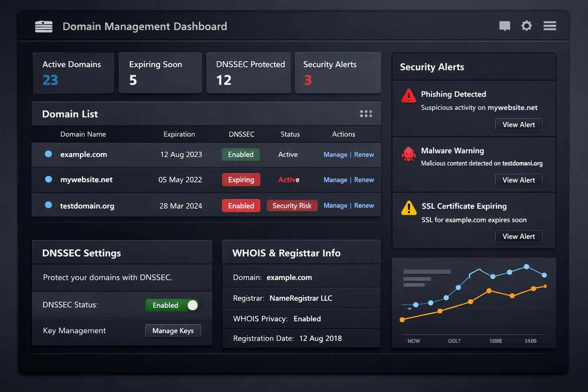
Task: Select the example.com row status dot
Action: coord(49,154)
